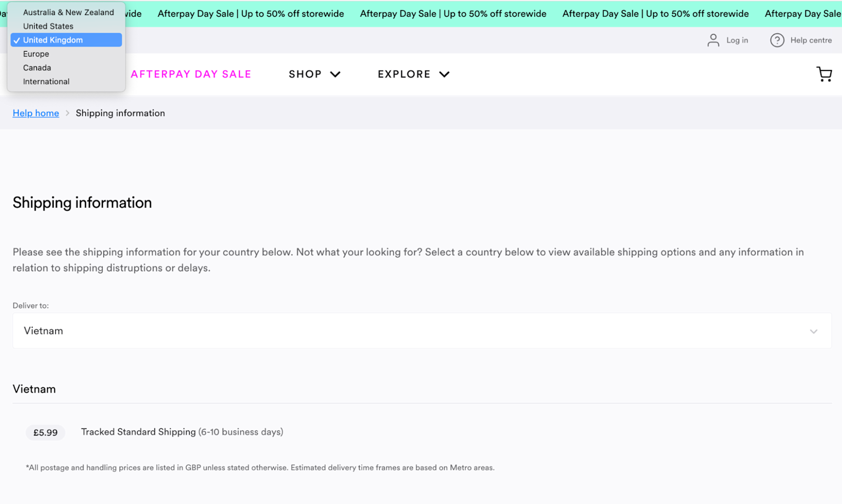Select Europe from the region list
The height and width of the screenshot is (504, 842).
pos(67,54)
